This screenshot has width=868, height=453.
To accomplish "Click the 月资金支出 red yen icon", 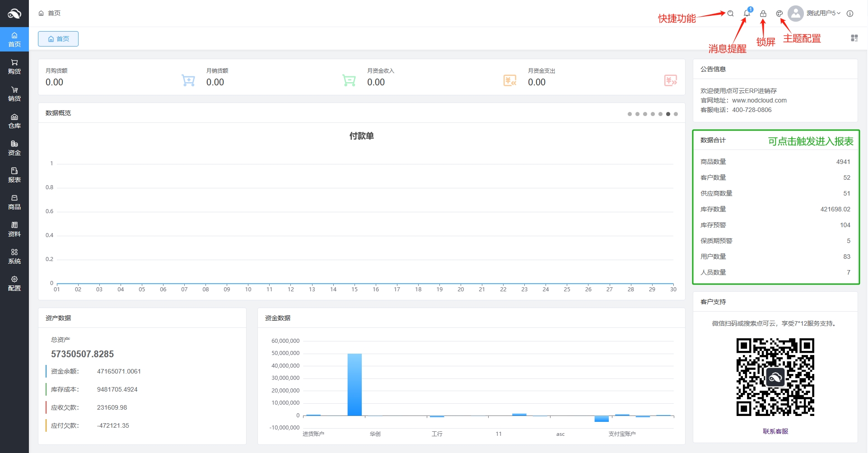I will tap(671, 80).
